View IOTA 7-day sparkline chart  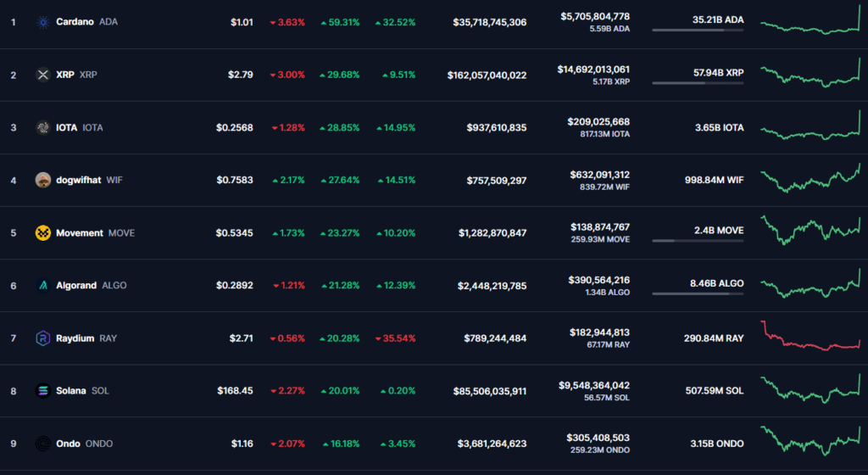tap(810, 126)
